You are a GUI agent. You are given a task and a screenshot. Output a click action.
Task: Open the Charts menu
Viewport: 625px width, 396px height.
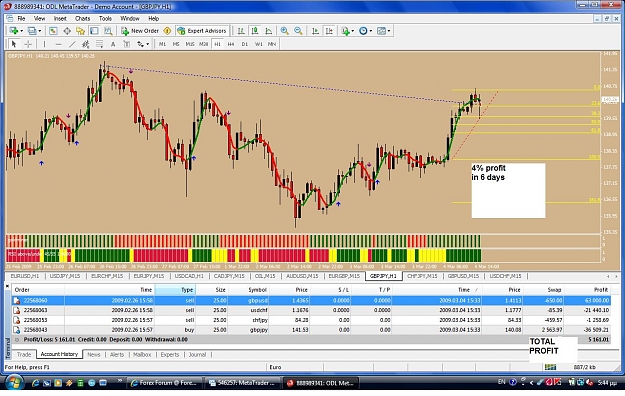pyautogui.click(x=83, y=18)
